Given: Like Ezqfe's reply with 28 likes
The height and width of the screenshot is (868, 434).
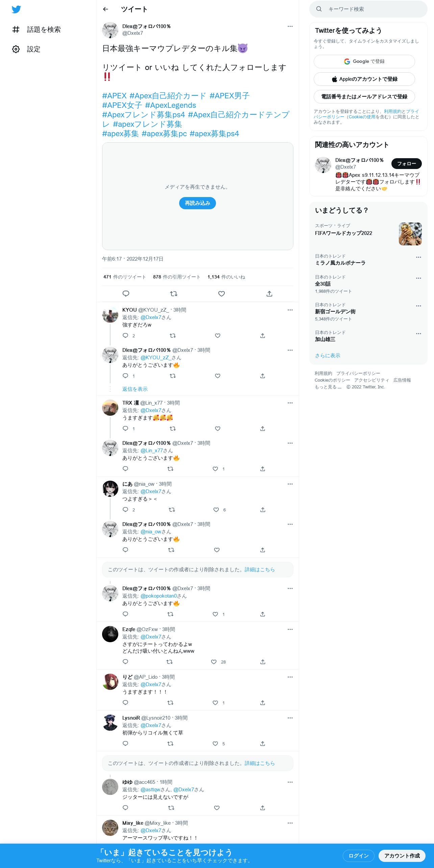Looking at the screenshot, I should point(214,662).
